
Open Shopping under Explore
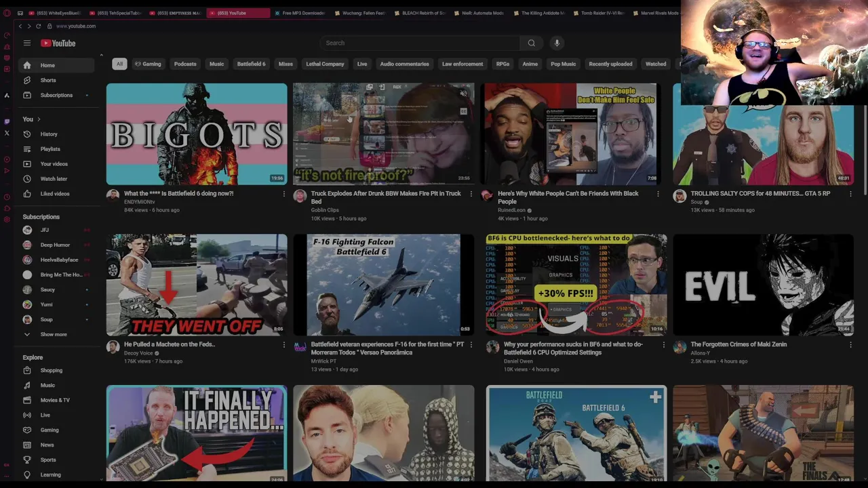[58, 370]
